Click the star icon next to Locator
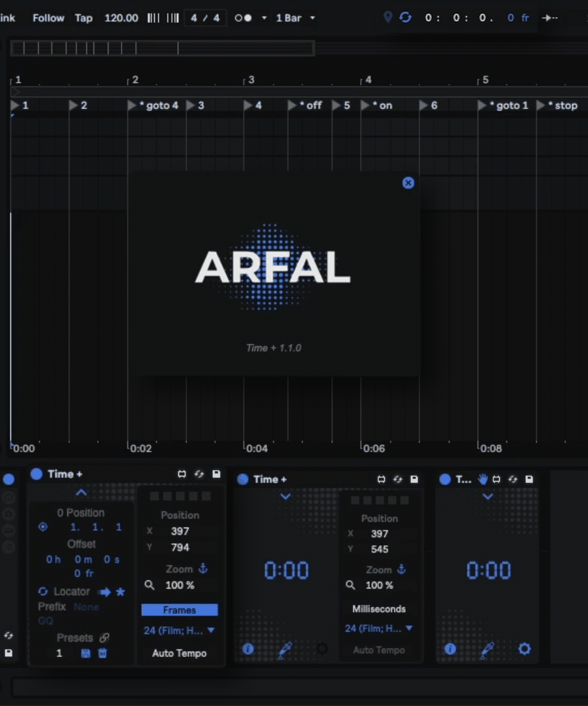This screenshot has height=706, width=588. tap(120, 592)
